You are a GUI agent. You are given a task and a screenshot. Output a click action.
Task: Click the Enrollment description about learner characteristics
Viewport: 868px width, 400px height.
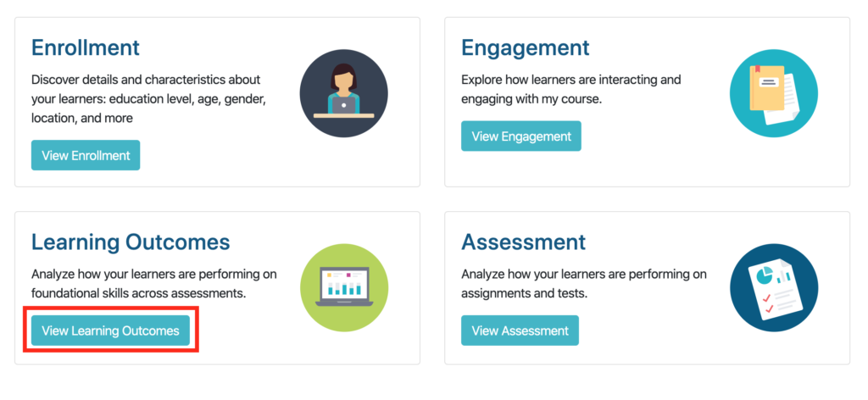[x=149, y=99]
